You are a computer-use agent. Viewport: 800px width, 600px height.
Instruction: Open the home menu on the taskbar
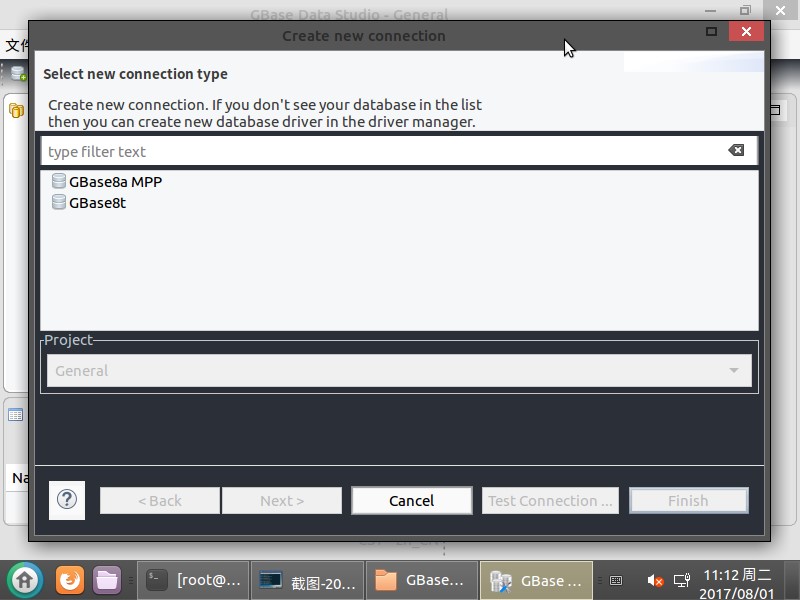[24, 580]
